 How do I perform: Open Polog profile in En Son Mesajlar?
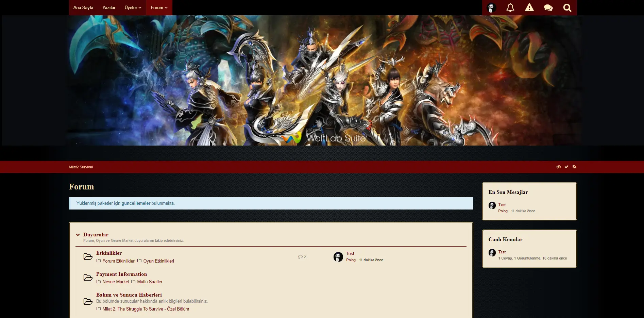(503, 211)
